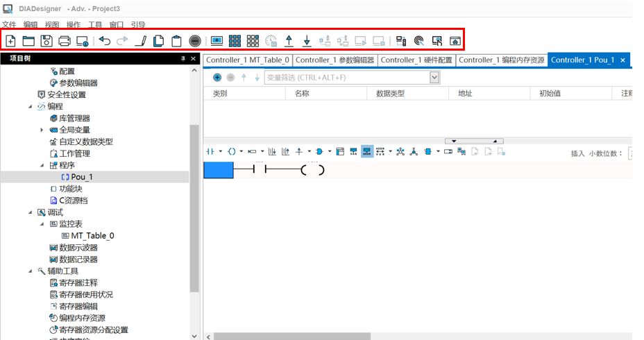Click the Upload up-arrow toolbar icon

point(289,41)
